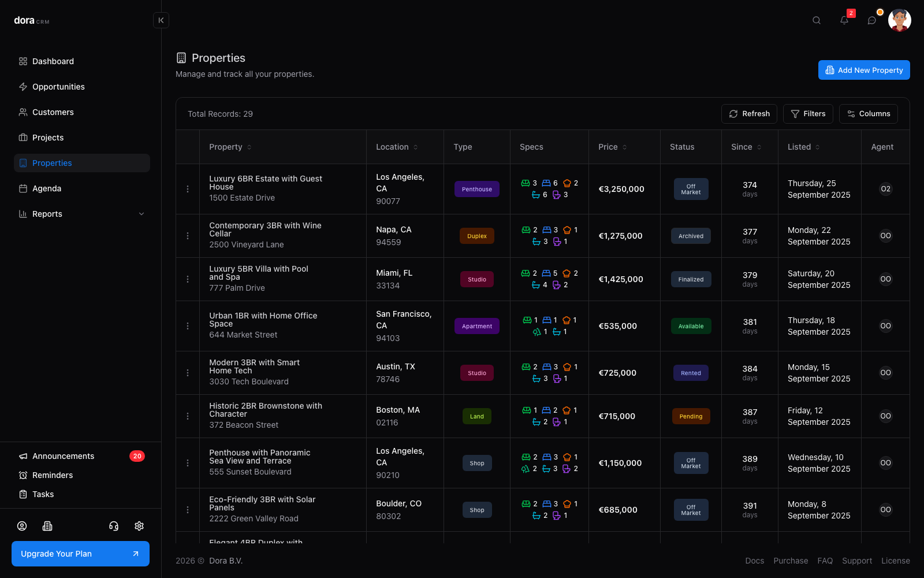
Task: Open the Support footer link
Action: click(x=857, y=561)
